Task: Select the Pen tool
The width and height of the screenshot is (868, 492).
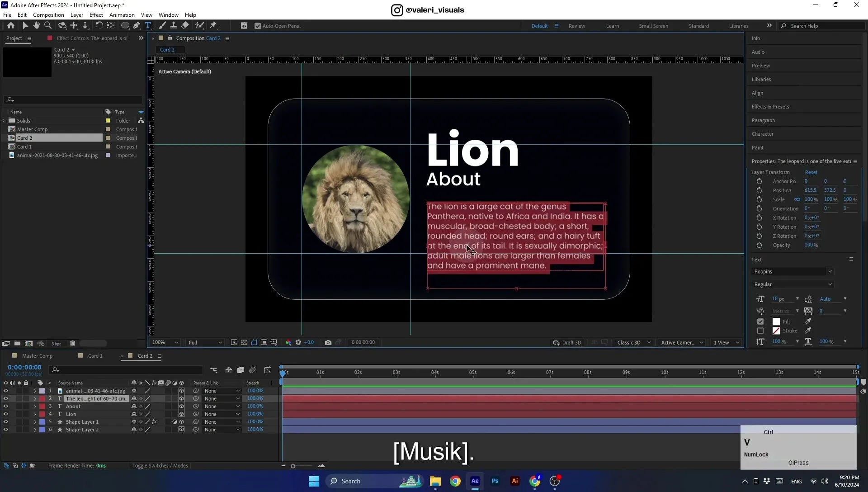Action: (x=137, y=26)
